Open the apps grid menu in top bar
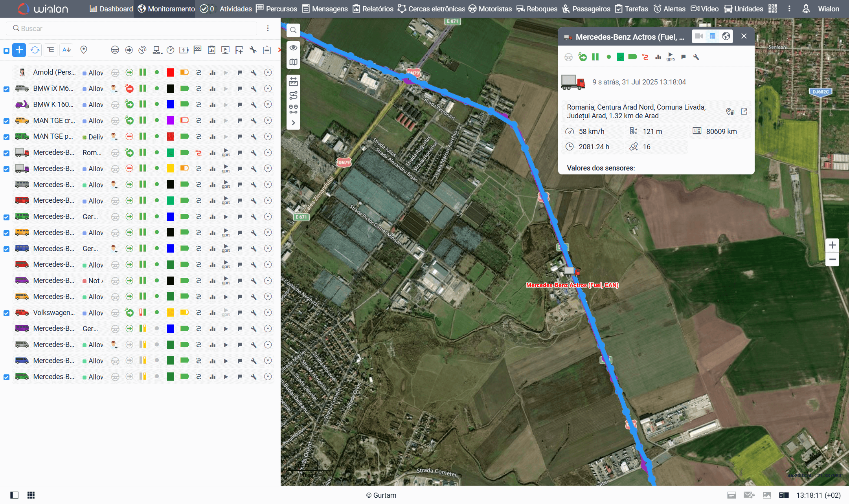This screenshot has height=504, width=849. pyautogui.click(x=773, y=9)
